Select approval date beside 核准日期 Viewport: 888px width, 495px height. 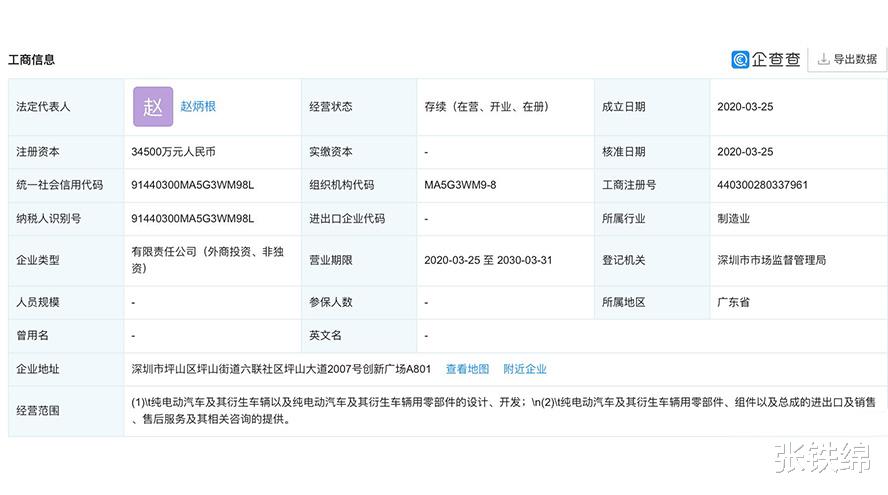(x=745, y=152)
